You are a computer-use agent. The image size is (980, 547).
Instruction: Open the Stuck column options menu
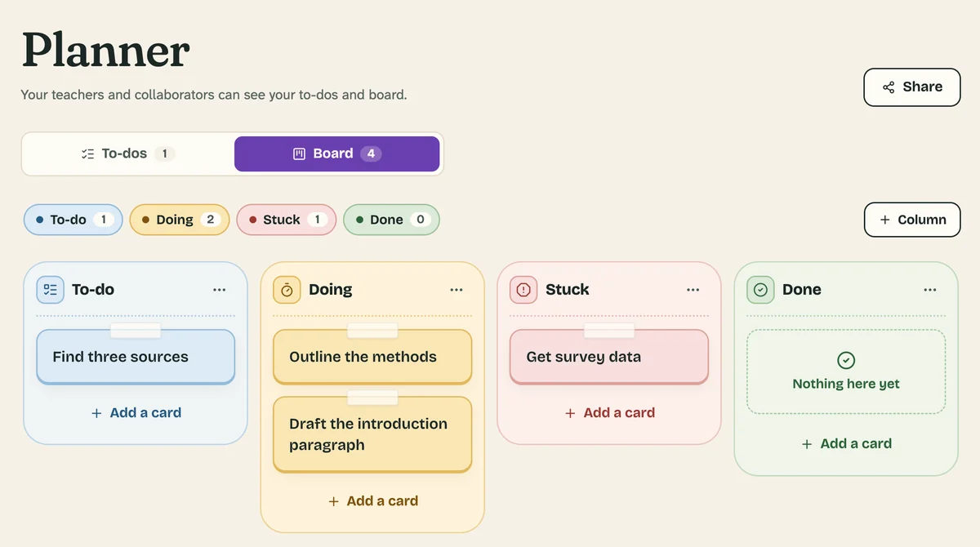tap(693, 290)
